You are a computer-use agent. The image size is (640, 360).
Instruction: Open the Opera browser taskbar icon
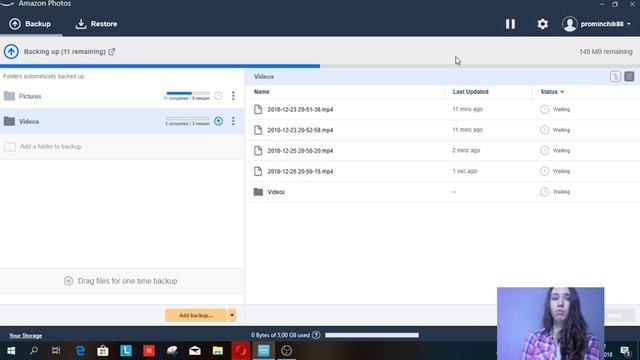[x=241, y=351]
